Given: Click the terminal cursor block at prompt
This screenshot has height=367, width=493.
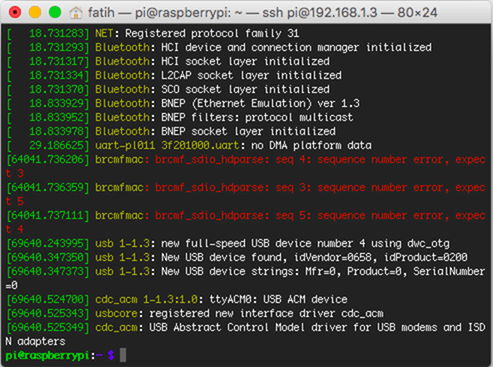Looking at the screenshot, I should (x=123, y=355).
